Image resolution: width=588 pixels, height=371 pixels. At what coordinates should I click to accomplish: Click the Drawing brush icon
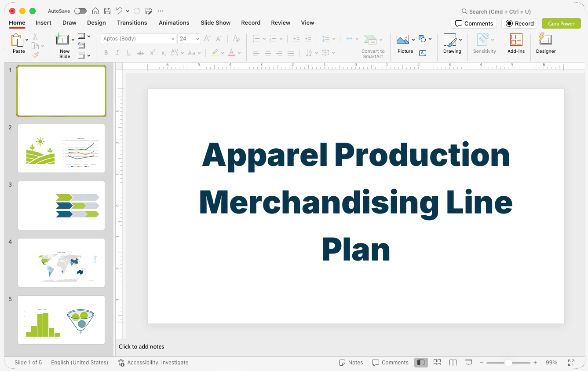450,40
